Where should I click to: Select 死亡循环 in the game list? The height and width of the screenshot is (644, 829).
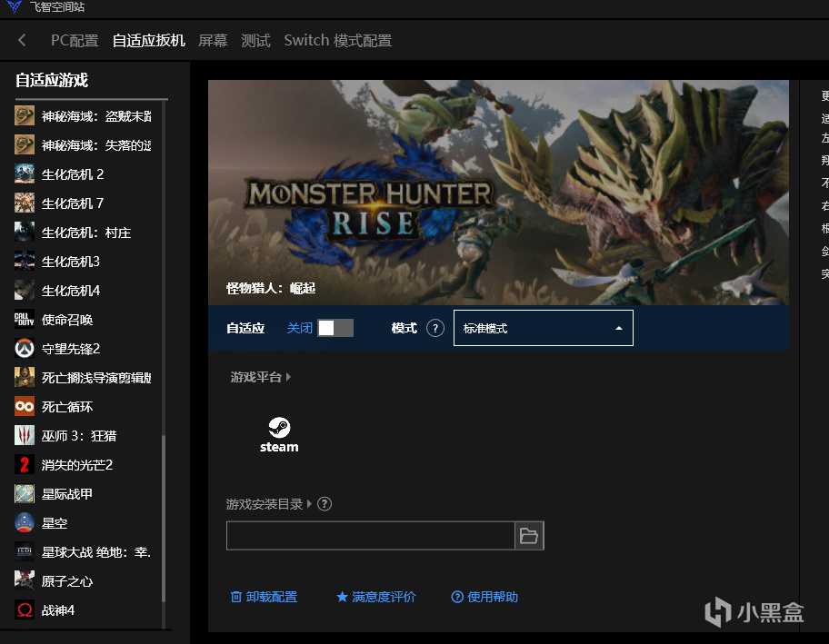coord(67,406)
